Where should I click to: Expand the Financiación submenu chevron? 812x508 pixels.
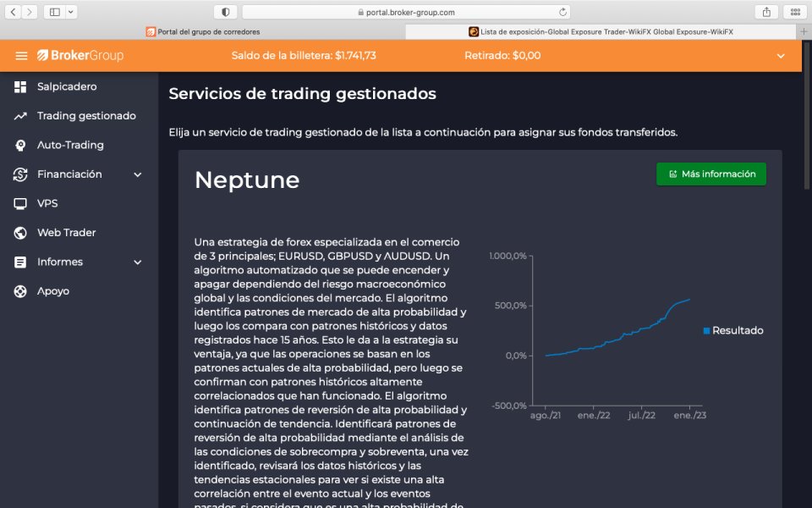pos(138,174)
